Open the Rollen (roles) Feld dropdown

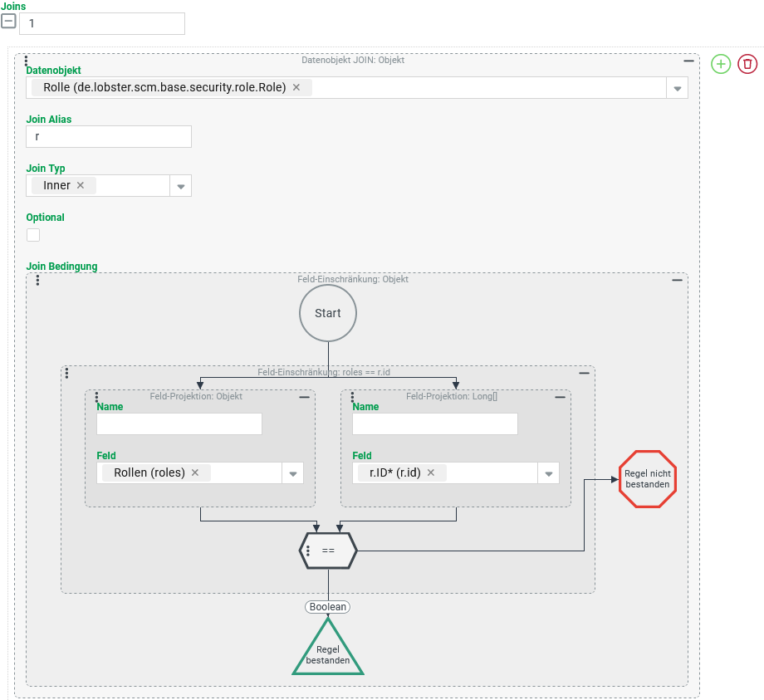tap(292, 473)
